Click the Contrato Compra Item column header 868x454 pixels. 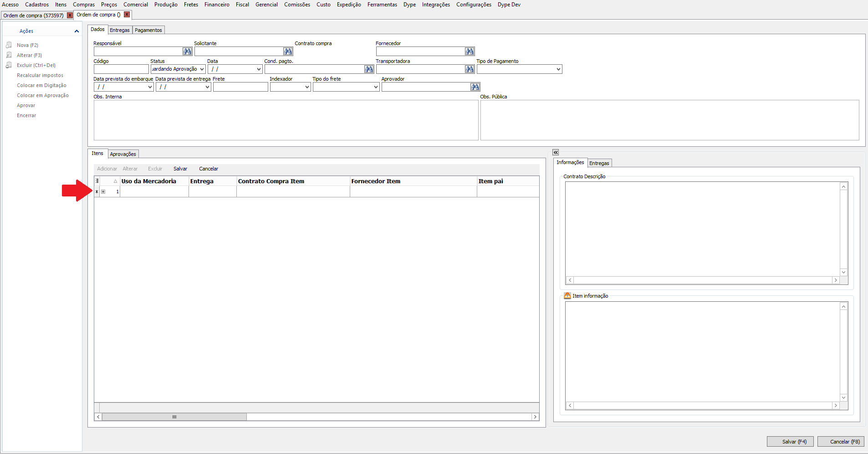[293, 181]
